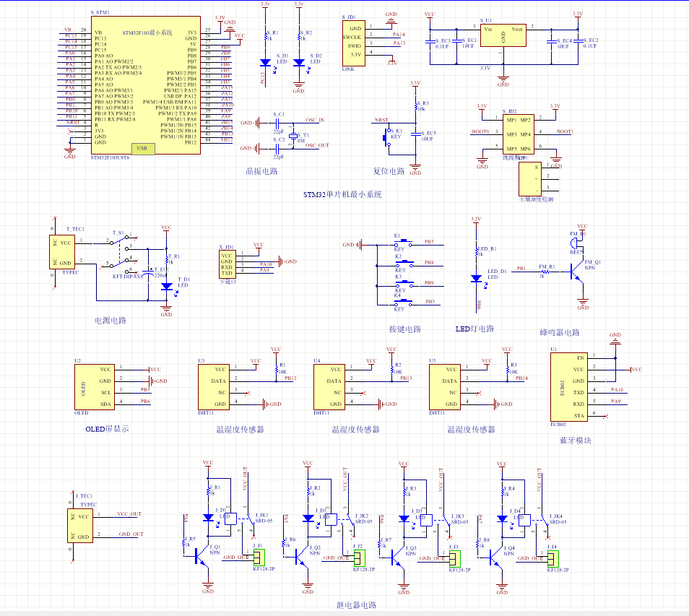
Task: Click the S_JD1 SWD LINK connector
Action: click(x=352, y=42)
